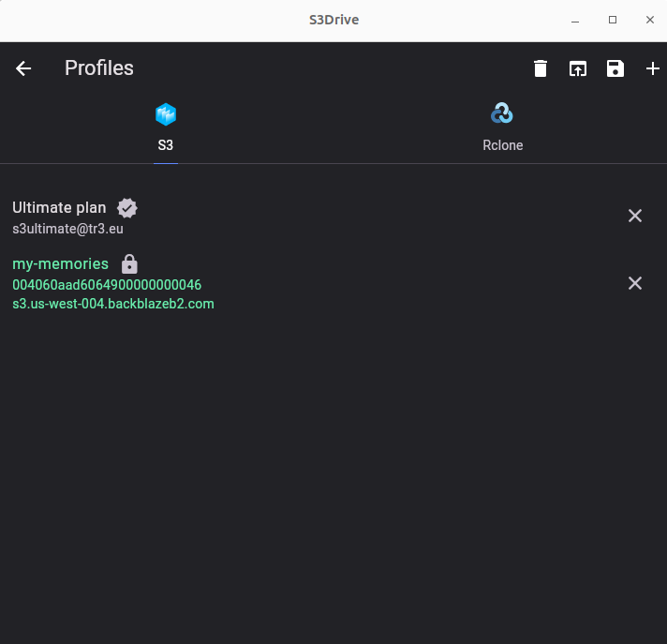Click the access key 004060aad6064900000000046
The image size is (667, 644).
pyautogui.click(x=107, y=285)
